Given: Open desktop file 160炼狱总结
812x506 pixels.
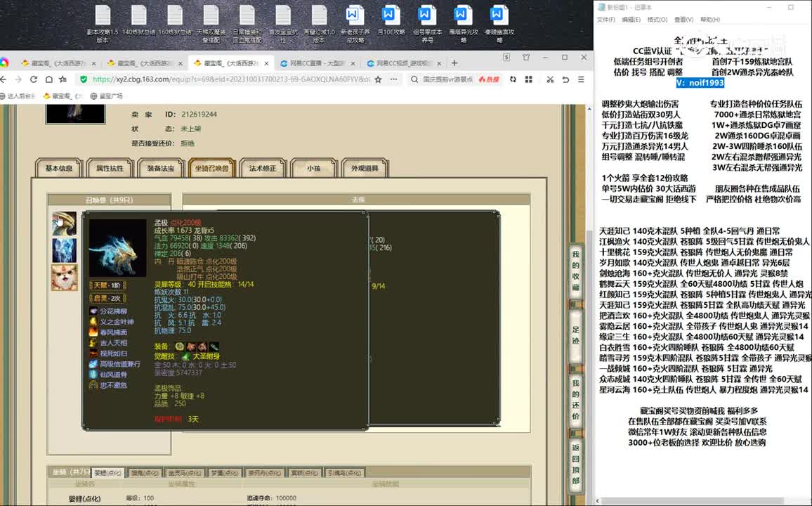Looking at the screenshot, I should [174, 20].
